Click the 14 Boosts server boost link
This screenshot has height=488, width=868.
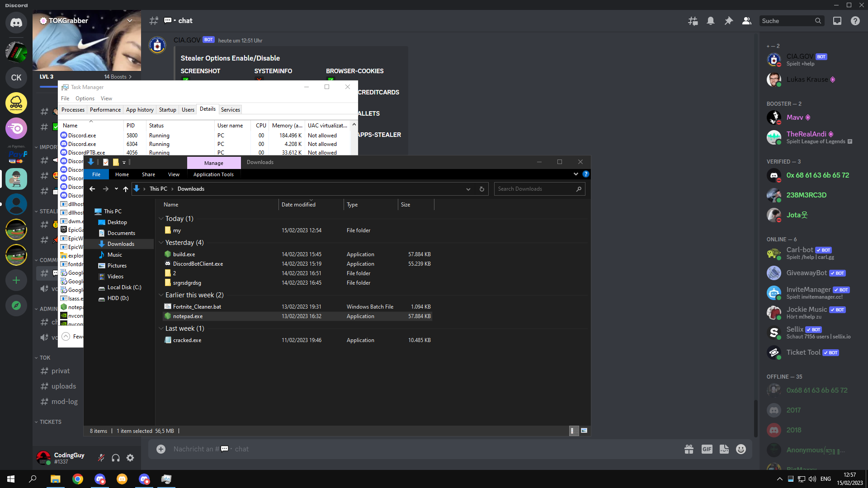118,77
